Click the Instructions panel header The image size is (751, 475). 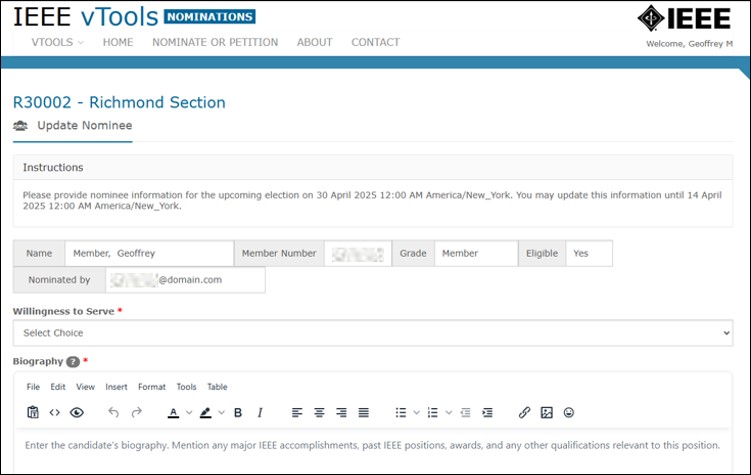373,168
